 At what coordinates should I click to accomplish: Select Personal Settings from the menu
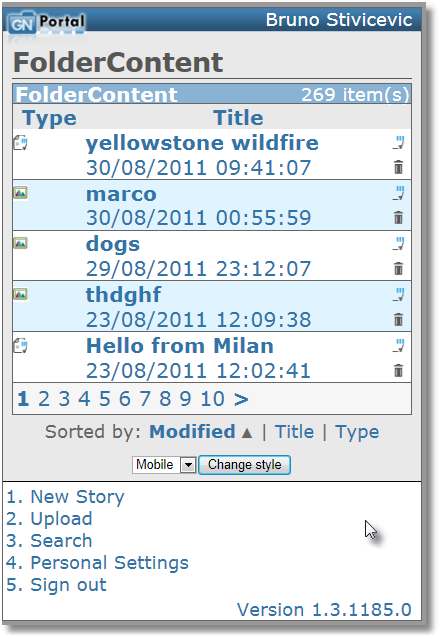click(97, 563)
